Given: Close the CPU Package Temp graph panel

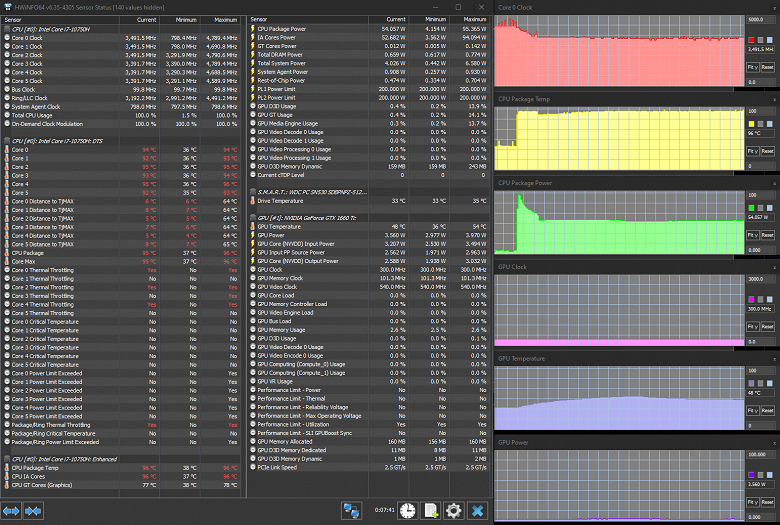Looking at the screenshot, I should (772, 100).
